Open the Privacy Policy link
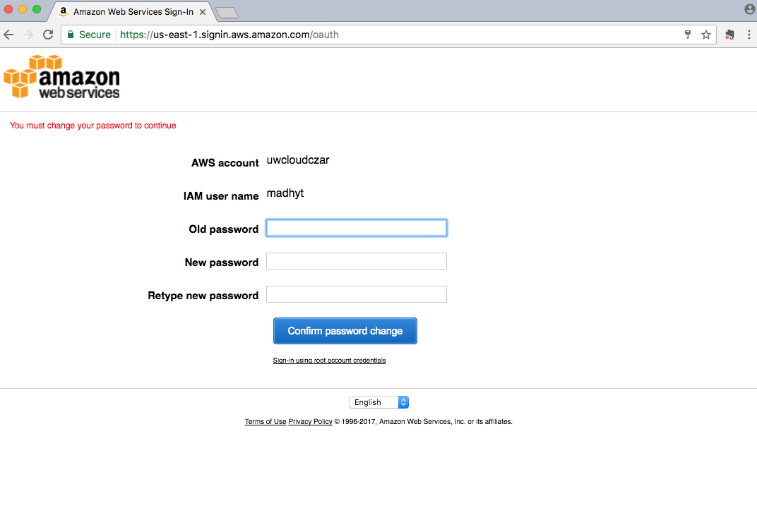Screen dimensions: 757x532 [311, 421]
